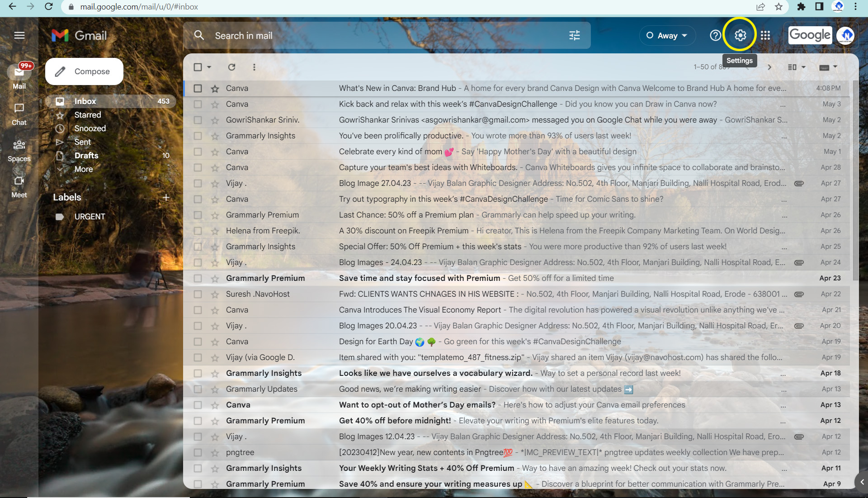Open the Settings gear icon
Viewport: 868px width, 498px height.
point(740,35)
